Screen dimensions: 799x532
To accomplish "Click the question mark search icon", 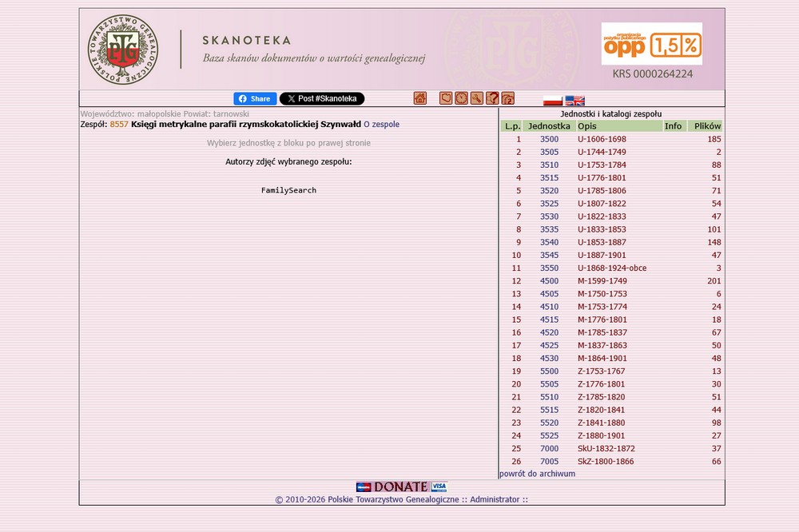I will [x=492, y=98].
